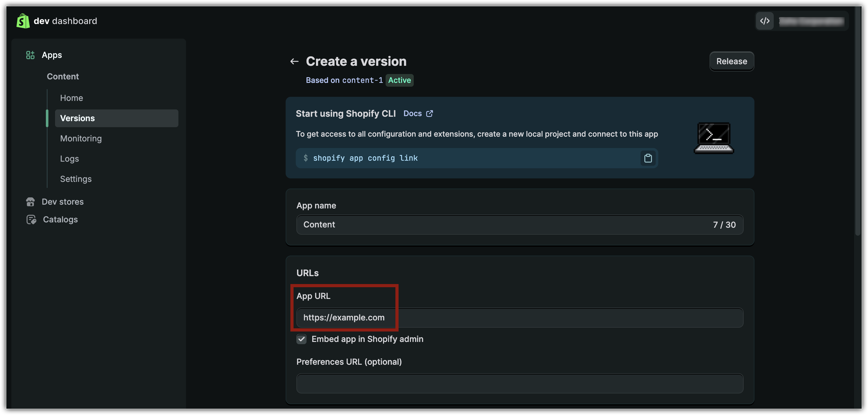This screenshot has height=415, width=868.
Task: Copy the shopify app config link command
Action: coord(648,158)
